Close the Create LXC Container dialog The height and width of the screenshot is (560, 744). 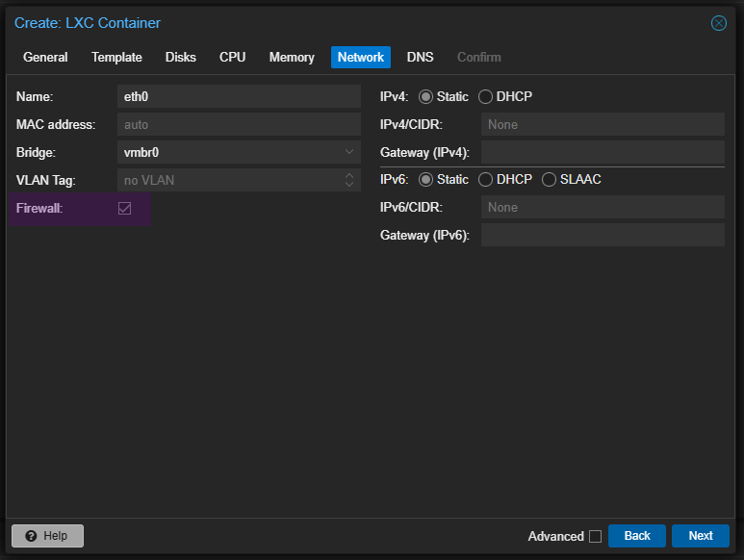click(x=718, y=23)
